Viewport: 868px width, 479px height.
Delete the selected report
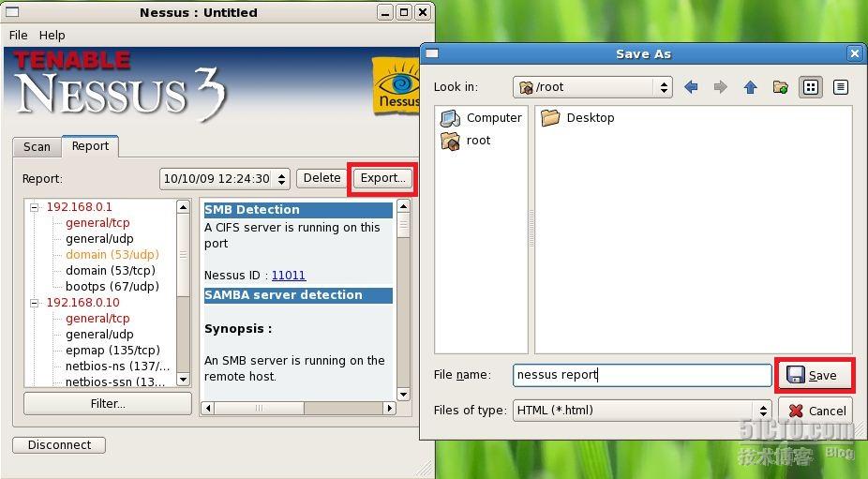point(322,178)
